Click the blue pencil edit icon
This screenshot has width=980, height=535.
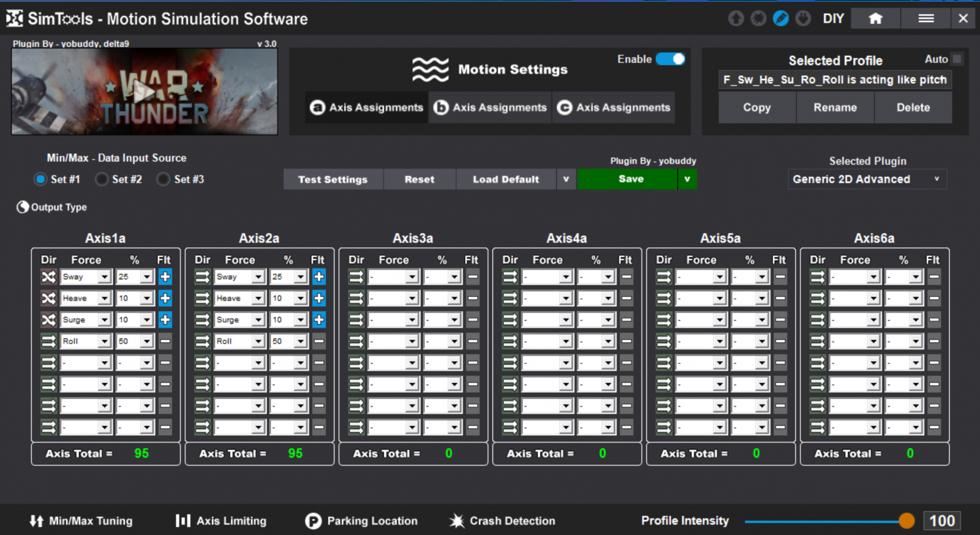pyautogui.click(x=780, y=19)
